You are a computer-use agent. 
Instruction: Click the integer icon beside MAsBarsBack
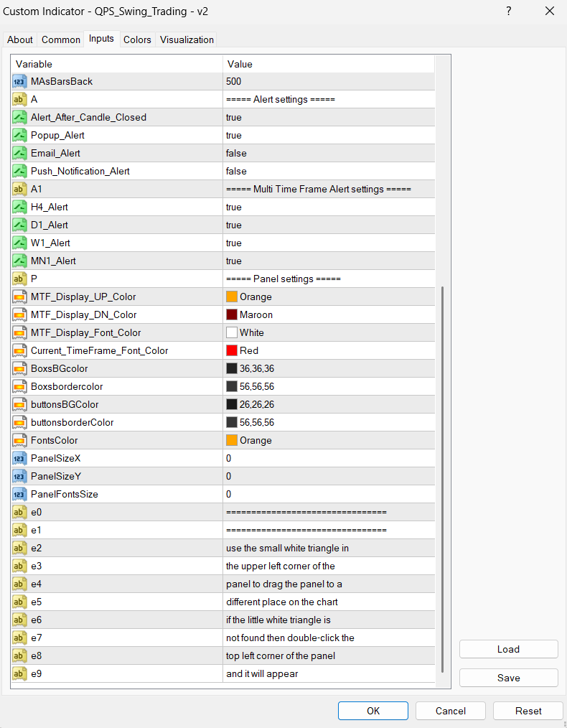click(19, 81)
